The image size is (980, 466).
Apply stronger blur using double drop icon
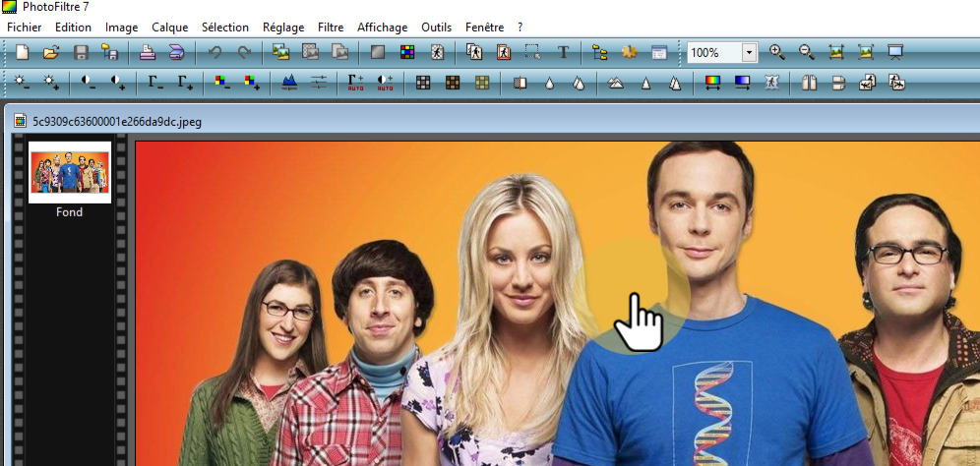click(x=579, y=83)
